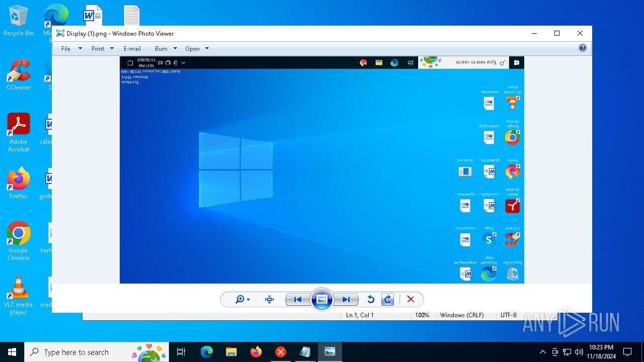Launch Edge from the taskbar

pos(207,352)
